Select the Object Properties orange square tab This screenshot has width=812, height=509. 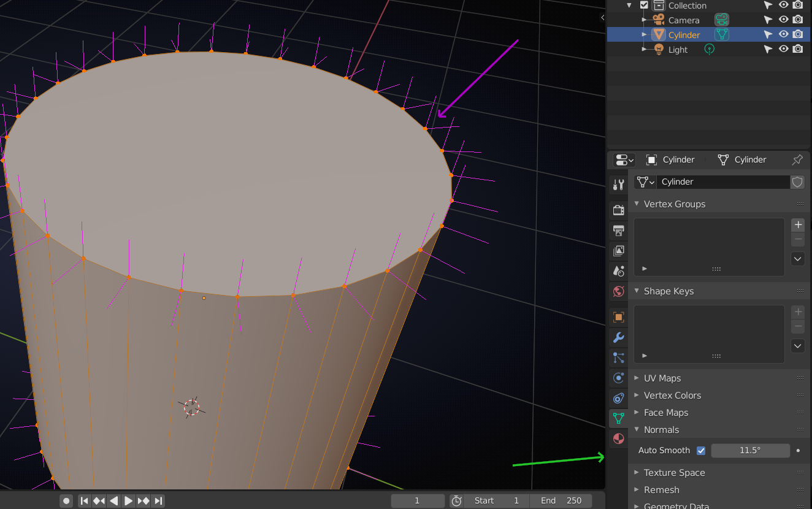(618, 317)
